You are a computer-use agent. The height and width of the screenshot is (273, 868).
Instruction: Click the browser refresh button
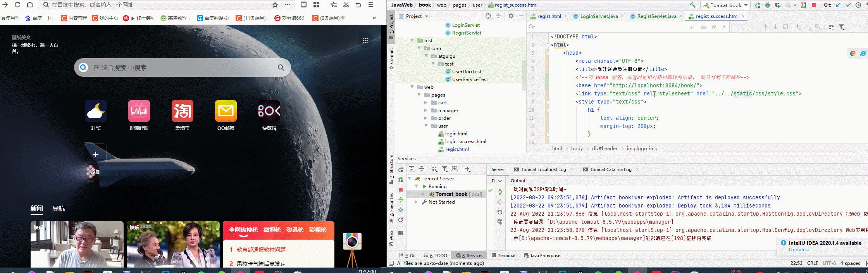pos(17,5)
